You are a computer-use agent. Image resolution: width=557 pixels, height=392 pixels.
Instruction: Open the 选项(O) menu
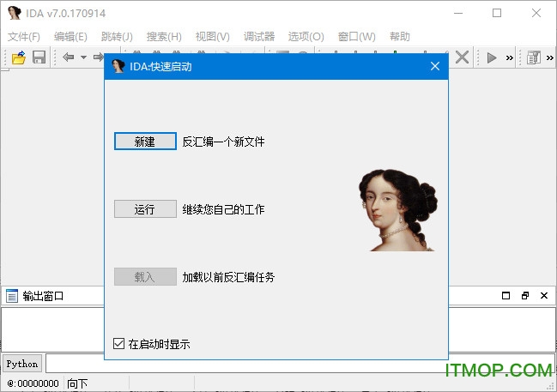coord(306,37)
